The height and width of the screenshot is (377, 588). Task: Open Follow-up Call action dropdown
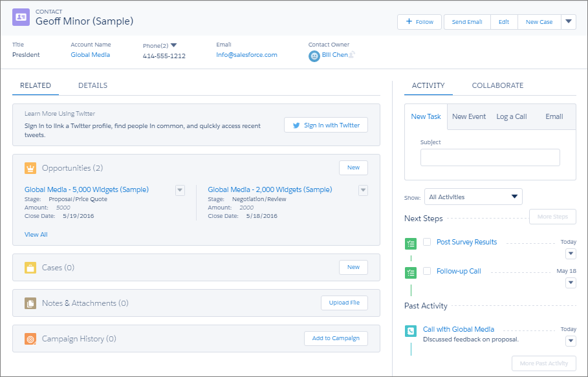pyautogui.click(x=571, y=283)
